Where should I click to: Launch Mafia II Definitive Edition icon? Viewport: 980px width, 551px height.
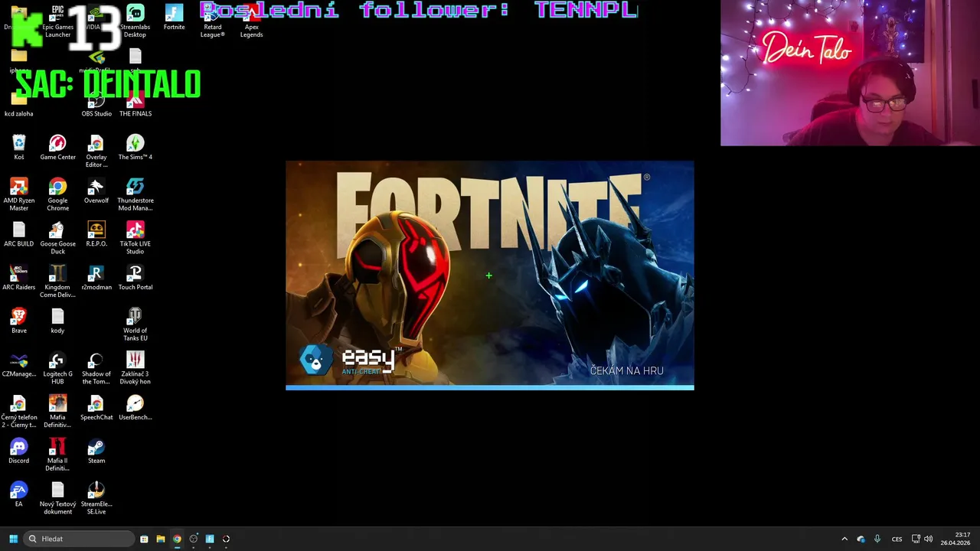57,455
